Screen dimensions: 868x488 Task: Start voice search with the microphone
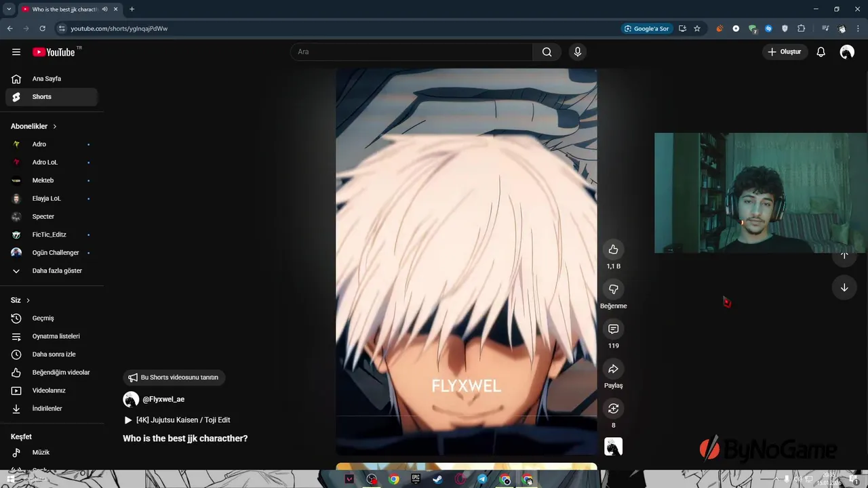pyautogui.click(x=577, y=52)
